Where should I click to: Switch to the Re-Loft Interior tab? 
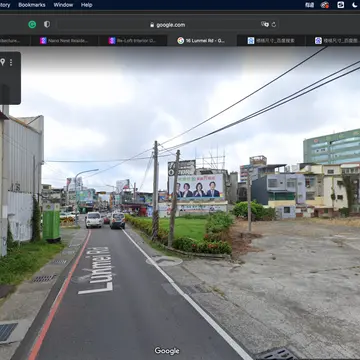(x=133, y=41)
